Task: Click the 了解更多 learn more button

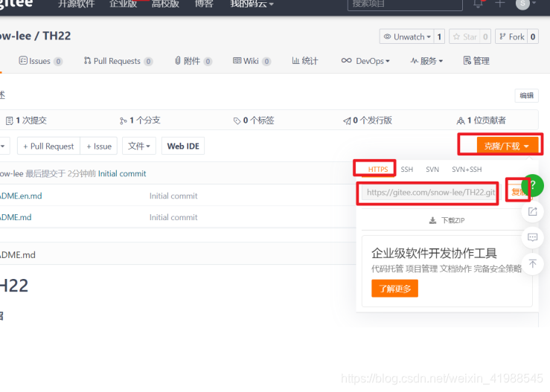Action: (x=394, y=289)
